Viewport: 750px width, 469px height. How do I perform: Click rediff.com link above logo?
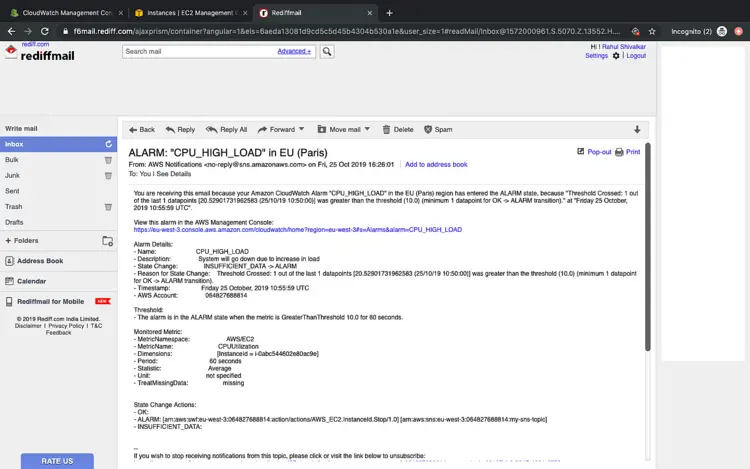(35, 44)
